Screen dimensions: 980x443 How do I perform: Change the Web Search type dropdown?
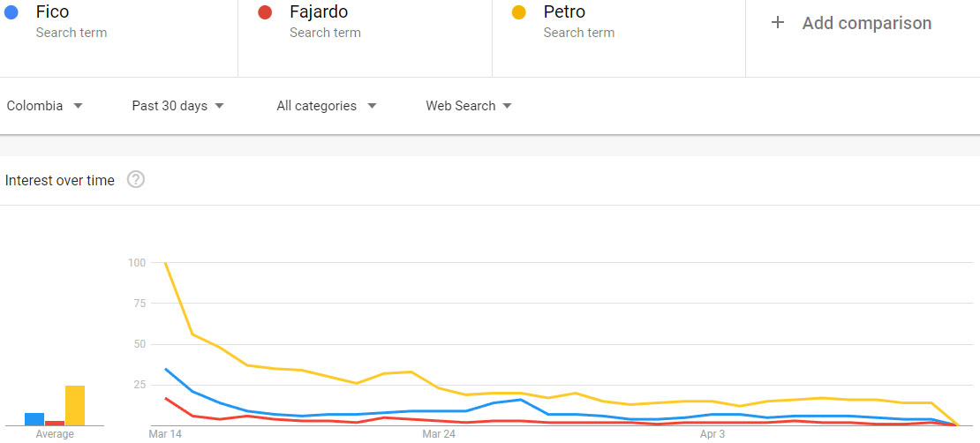click(469, 106)
